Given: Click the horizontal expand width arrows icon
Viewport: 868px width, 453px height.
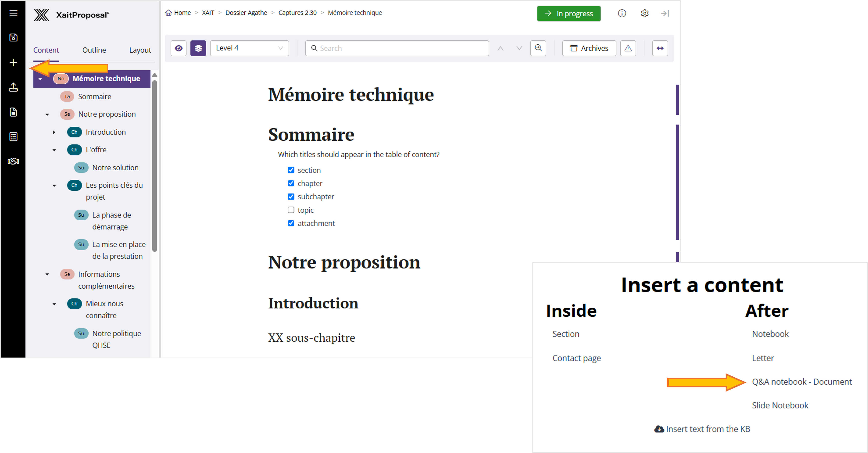Looking at the screenshot, I should [x=660, y=48].
